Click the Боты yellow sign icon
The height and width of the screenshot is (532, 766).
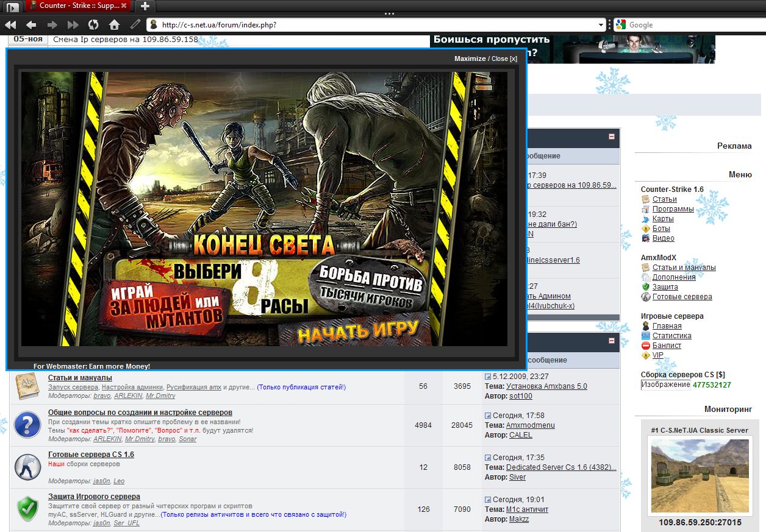click(x=646, y=229)
